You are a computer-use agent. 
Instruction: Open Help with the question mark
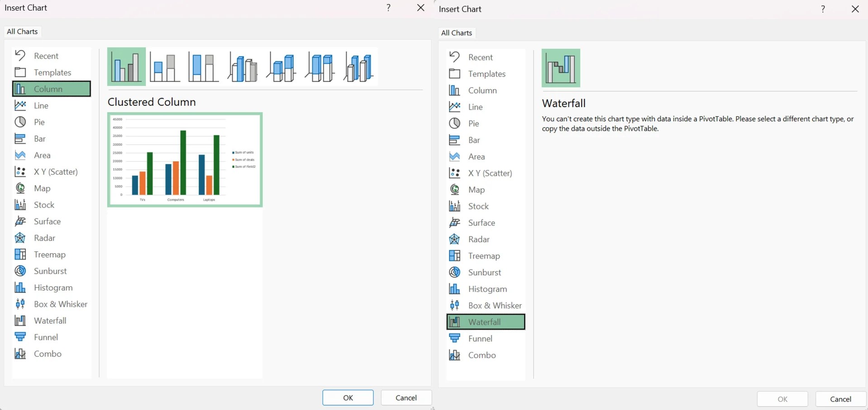tap(388, 8)
